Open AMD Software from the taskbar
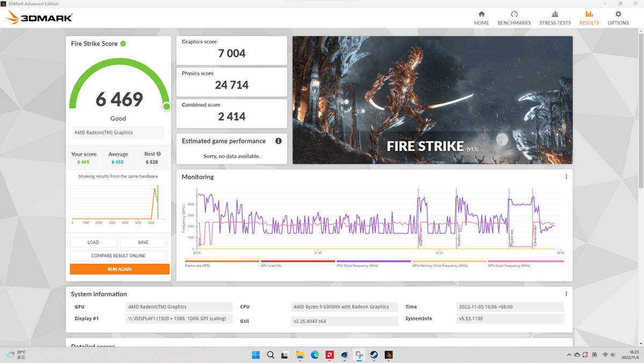Viewport: 644px width, 363px height. point(330,354)
